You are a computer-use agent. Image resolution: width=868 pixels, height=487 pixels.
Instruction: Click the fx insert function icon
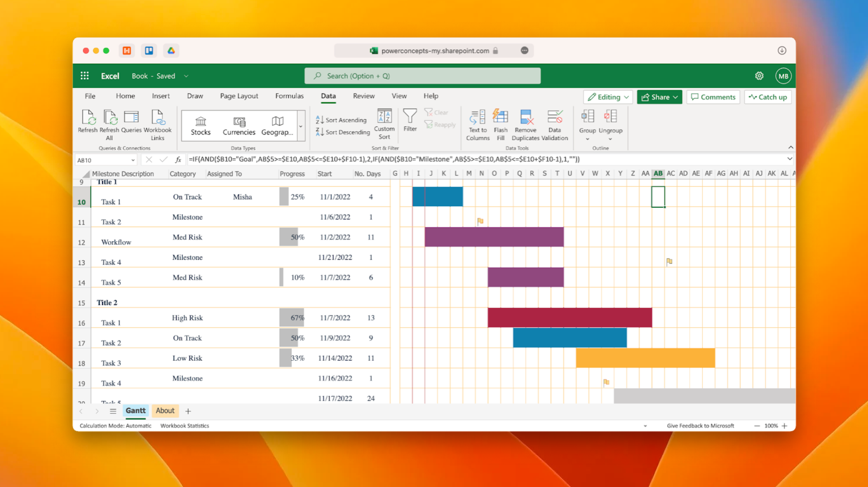178,160
